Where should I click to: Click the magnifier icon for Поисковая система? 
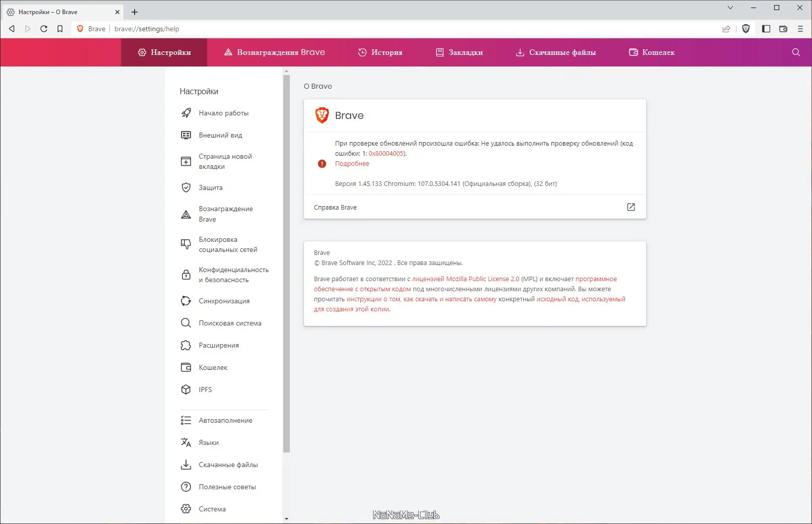186,323
